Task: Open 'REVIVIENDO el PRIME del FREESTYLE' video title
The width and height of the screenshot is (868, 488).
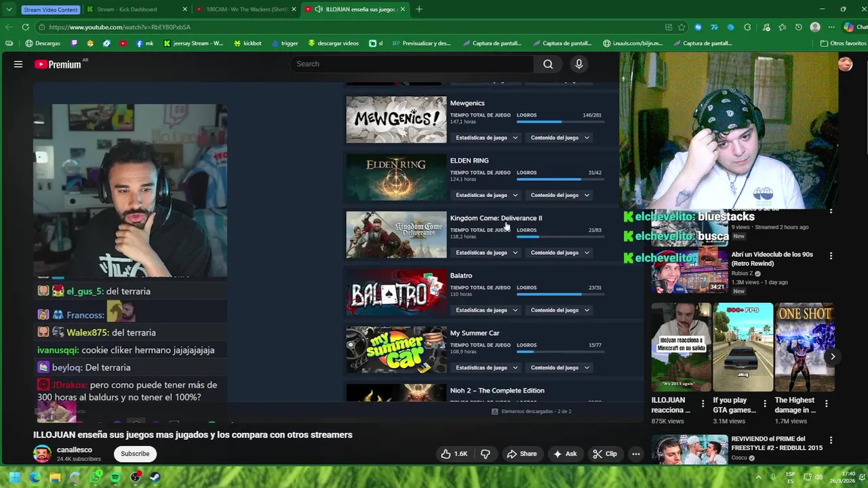Action: pyautogui.click(x=777, y=443)
